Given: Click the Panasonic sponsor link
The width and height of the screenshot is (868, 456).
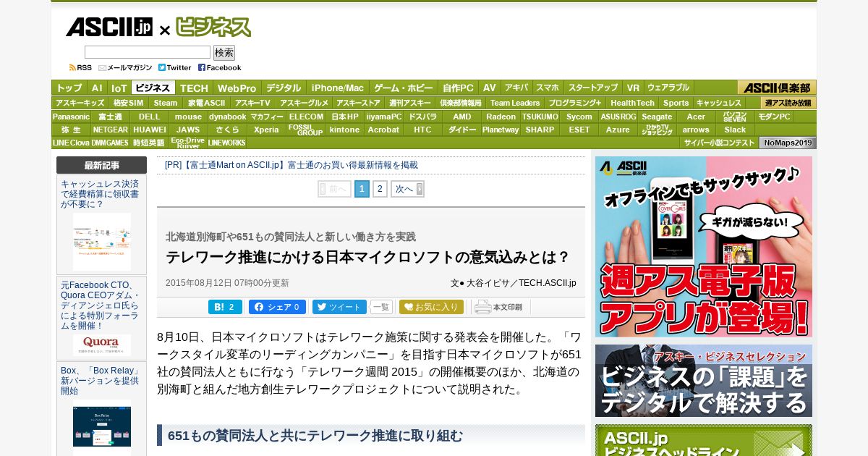Looking at the screenshot, I should (71, 116).
